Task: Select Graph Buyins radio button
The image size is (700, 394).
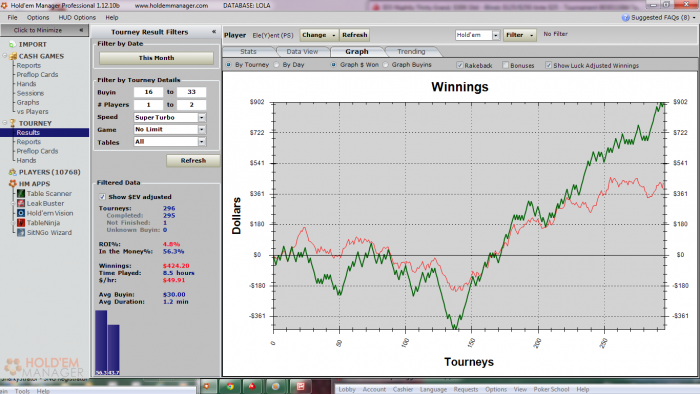Action: pos(385,65)
